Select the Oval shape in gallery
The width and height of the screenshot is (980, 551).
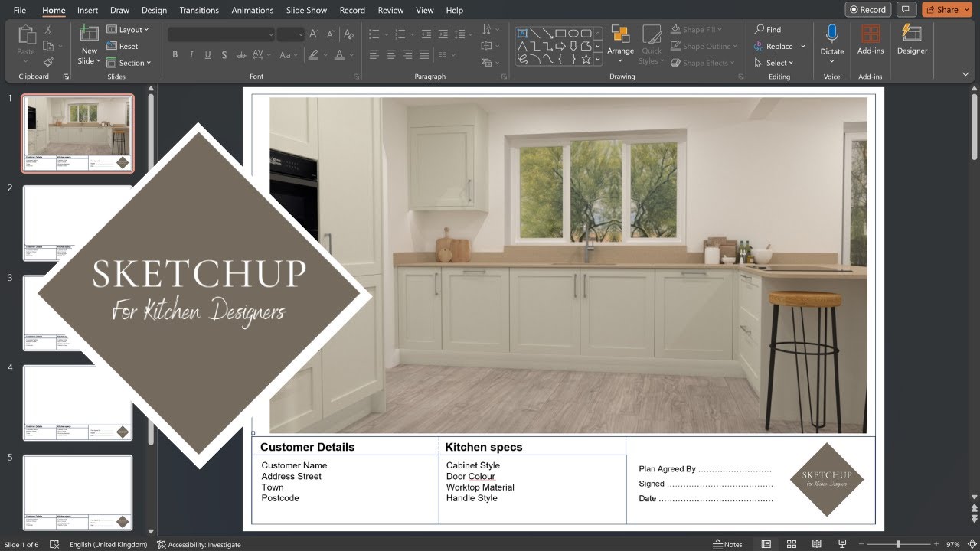[573, 34]
